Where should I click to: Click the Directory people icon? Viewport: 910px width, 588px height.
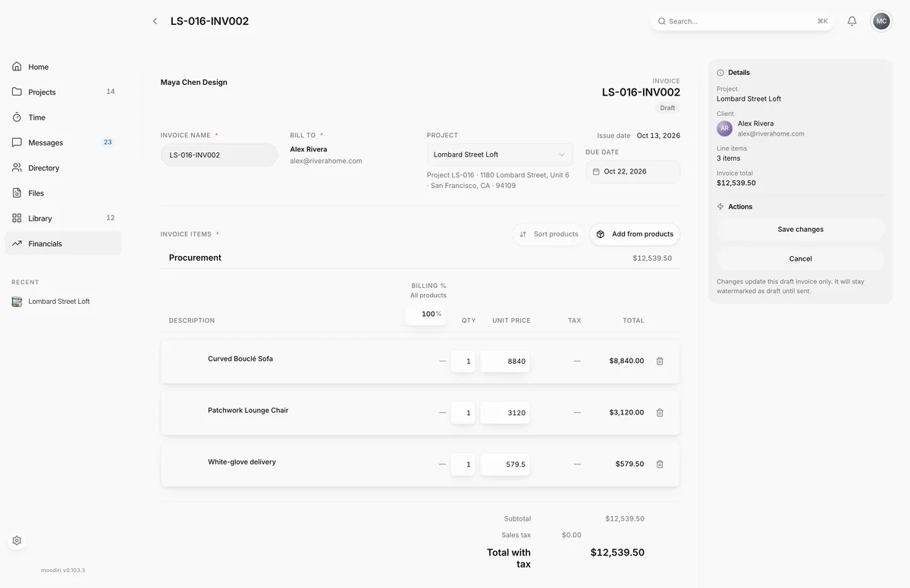17,167
